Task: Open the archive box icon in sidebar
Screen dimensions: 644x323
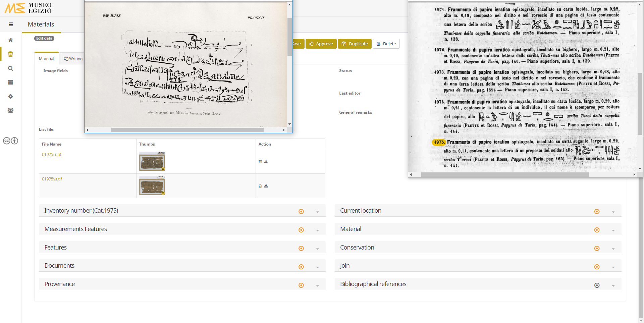Action: pos(10,82)
